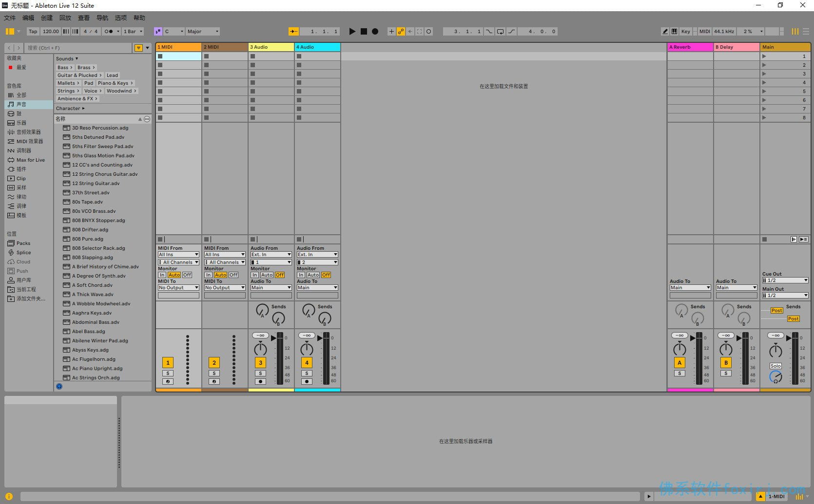The width and height of the screenshot is (814, 504).
Task: Toggle A Reverb return track activator
Action: click(x=679, y=362)
